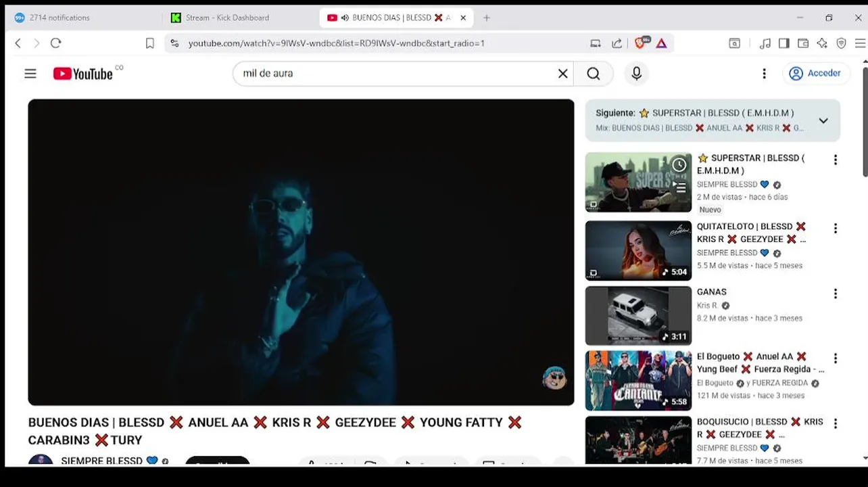Open YouTube settings three-dot menu
The width and height of the screenshot is (868, 487).
pos(764,74)
